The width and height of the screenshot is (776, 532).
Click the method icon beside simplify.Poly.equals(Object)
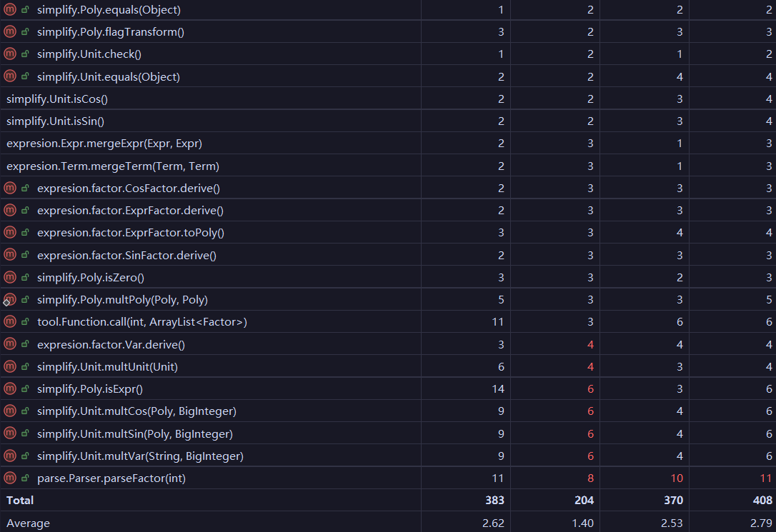[x=10, y=10]
